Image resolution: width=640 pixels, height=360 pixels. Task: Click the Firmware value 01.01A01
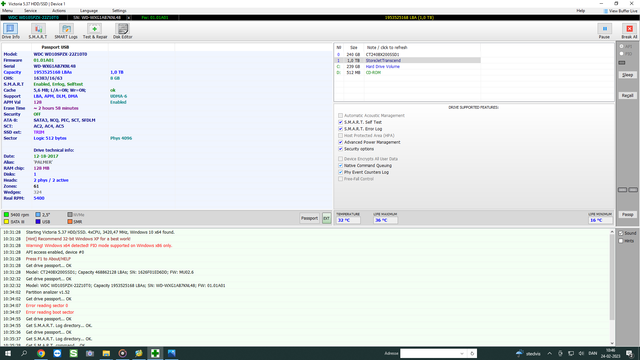[x=44, y=60]
